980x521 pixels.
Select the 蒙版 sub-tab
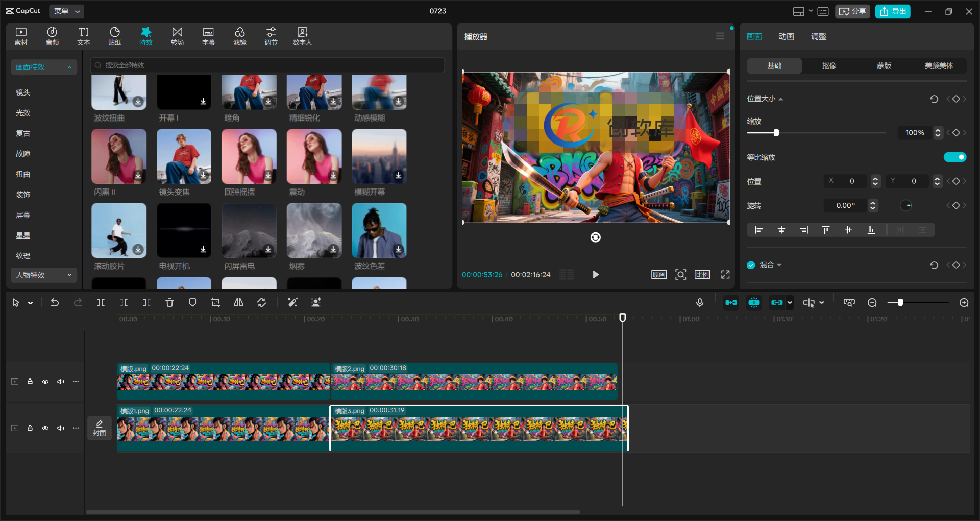(884, 65)
